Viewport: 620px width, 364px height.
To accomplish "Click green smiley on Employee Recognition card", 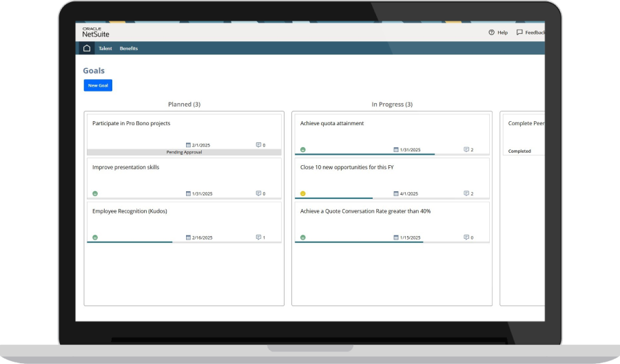I will coord(95,237).
